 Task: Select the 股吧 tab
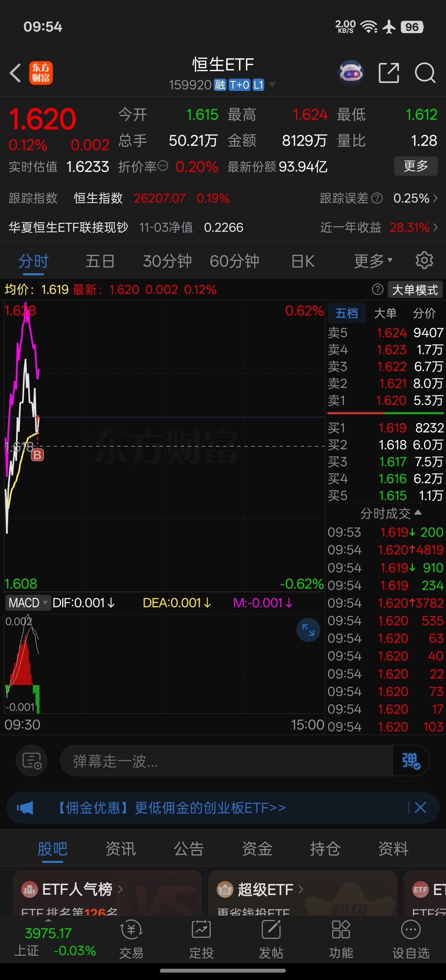click(x=53, y=849)
